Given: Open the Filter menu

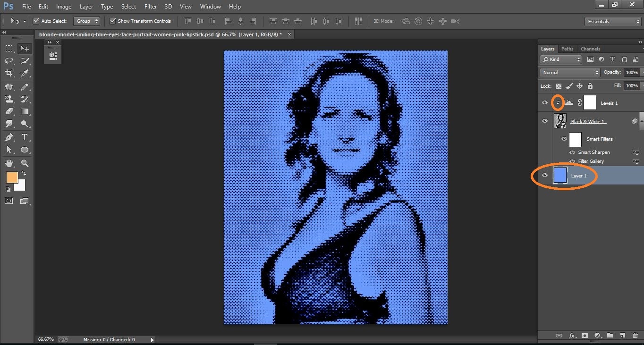Looking at the screenshot, I should 150,6.
